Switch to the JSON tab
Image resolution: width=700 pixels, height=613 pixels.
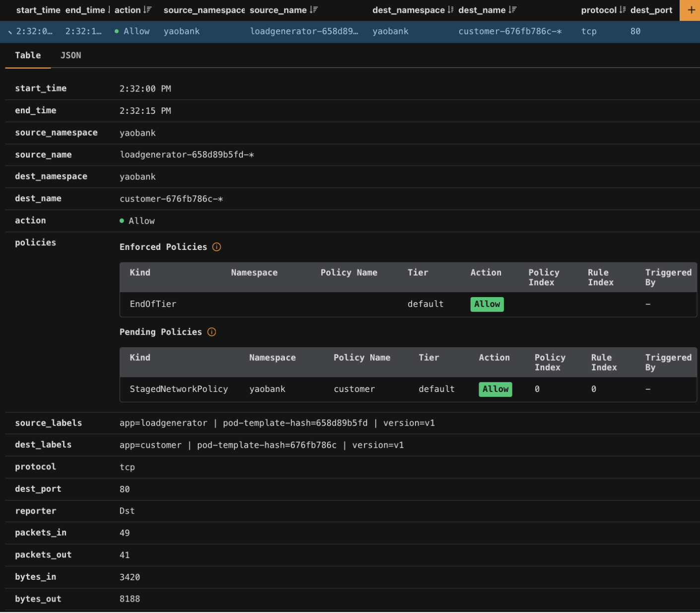pos(70,56)
